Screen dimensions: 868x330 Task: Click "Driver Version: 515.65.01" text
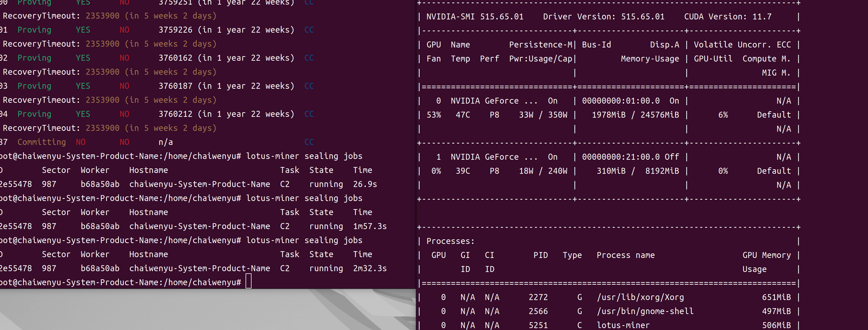click(604, 16)
